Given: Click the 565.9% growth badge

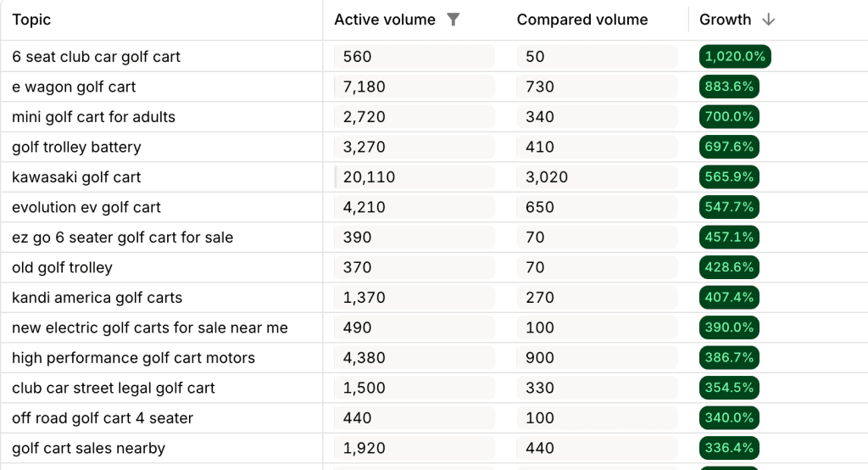Looking at the screenshot, I should click(729, 177).
